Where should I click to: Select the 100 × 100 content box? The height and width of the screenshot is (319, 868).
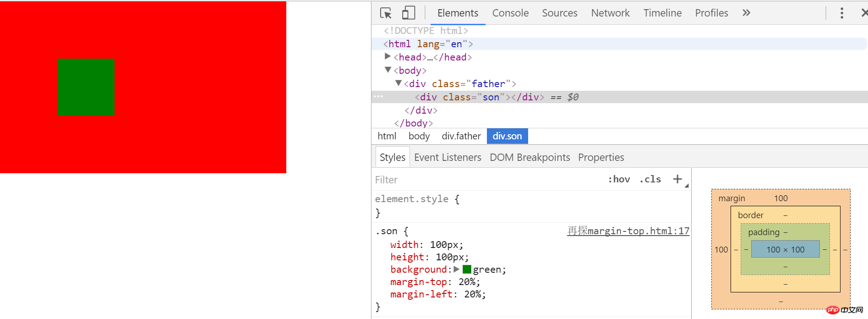(x=786, y=249)
